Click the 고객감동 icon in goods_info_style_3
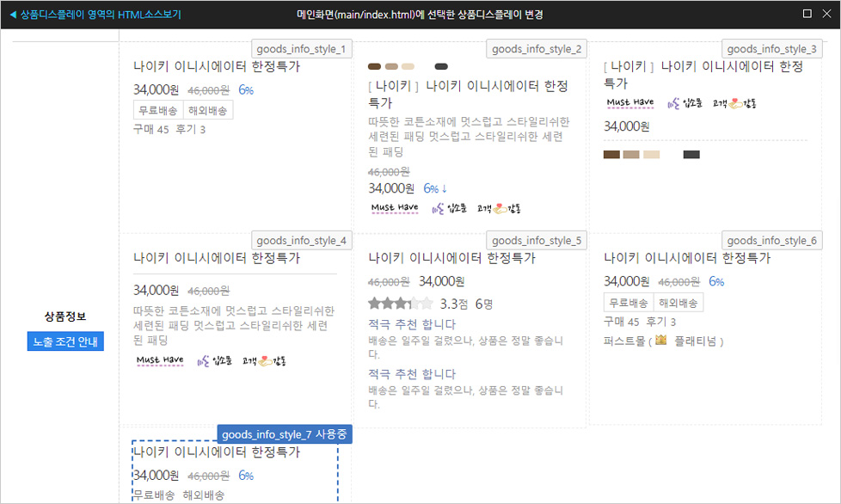 click(735, 103)
